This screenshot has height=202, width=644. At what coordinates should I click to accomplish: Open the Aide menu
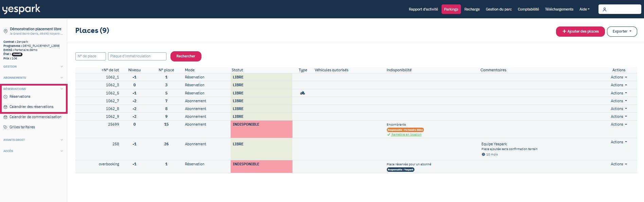(x=585, y=9)
